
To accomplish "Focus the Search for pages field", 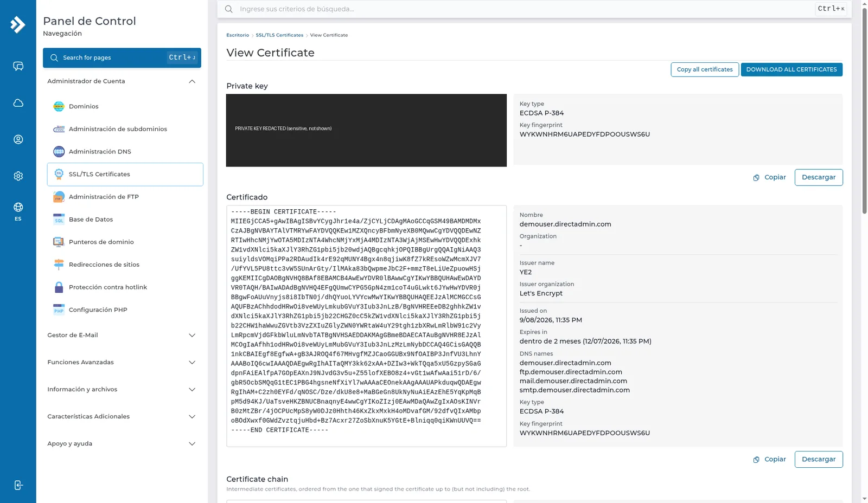I will point(122,57).
